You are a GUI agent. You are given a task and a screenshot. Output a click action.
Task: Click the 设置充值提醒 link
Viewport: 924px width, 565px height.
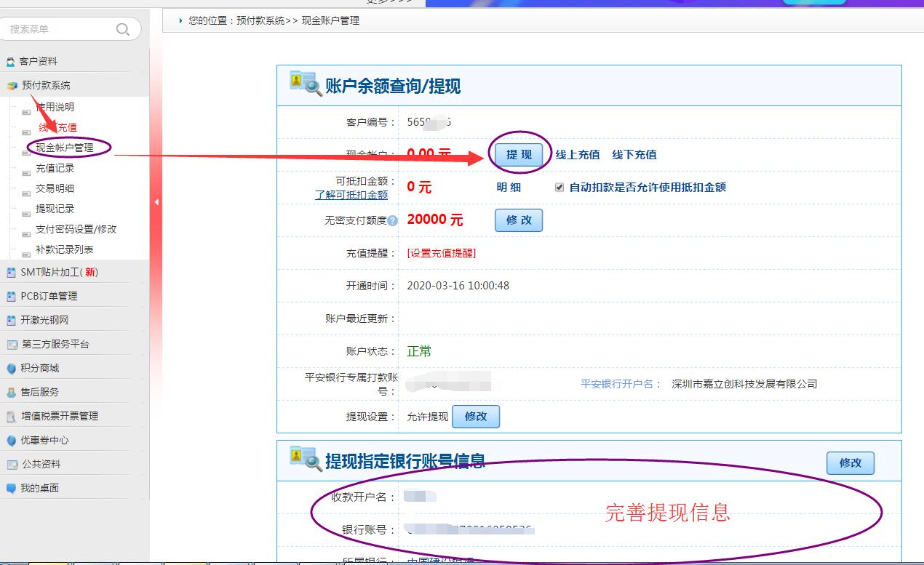442,253
